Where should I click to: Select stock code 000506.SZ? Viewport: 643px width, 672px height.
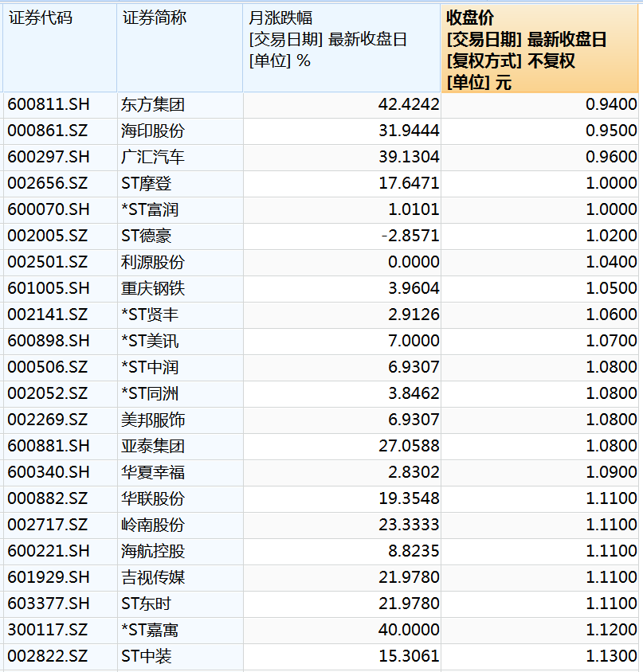[60, 368]
